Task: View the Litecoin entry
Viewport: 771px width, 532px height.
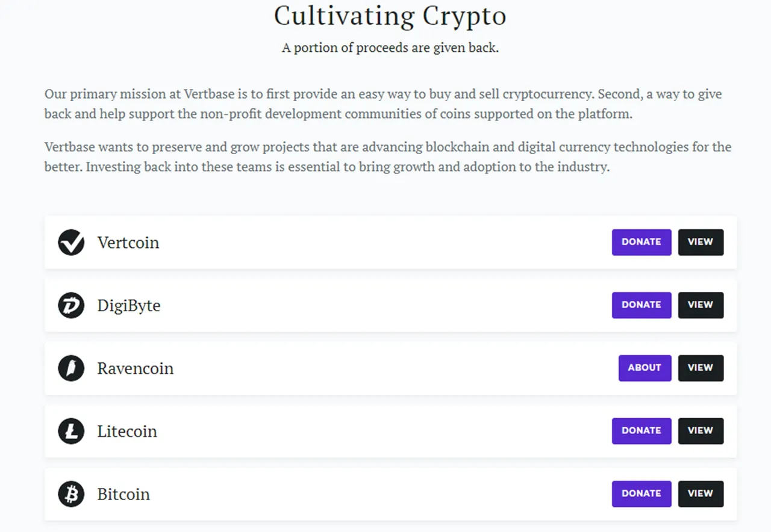Action: [701, 431]
